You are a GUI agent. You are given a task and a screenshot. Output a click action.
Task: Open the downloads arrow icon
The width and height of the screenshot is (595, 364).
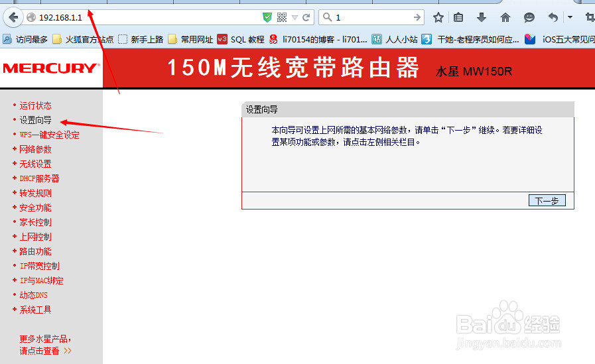(x=482, y=17)
